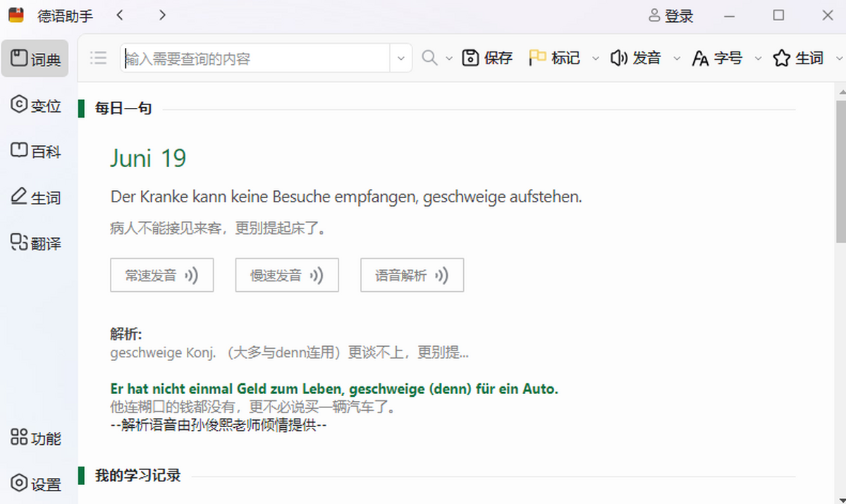
Task: Expand the 字号 font size dropdown
Action: tap(759, 59)
